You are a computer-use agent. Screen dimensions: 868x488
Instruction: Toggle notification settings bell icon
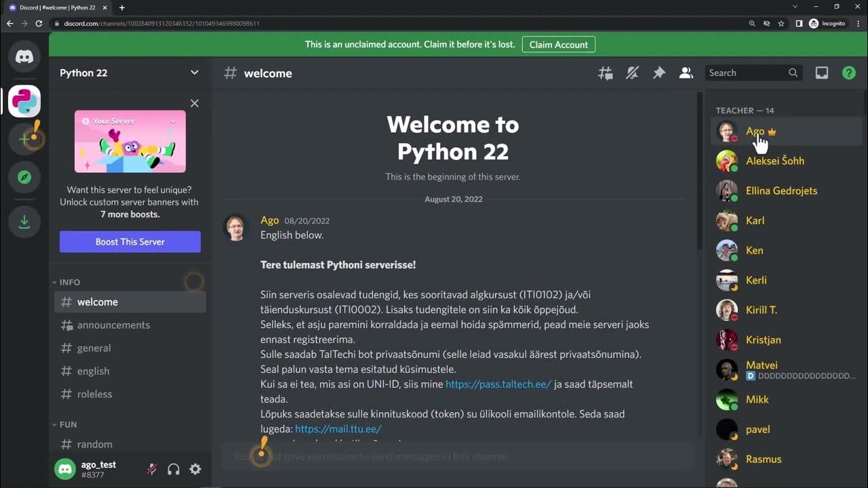coord(632,73)
